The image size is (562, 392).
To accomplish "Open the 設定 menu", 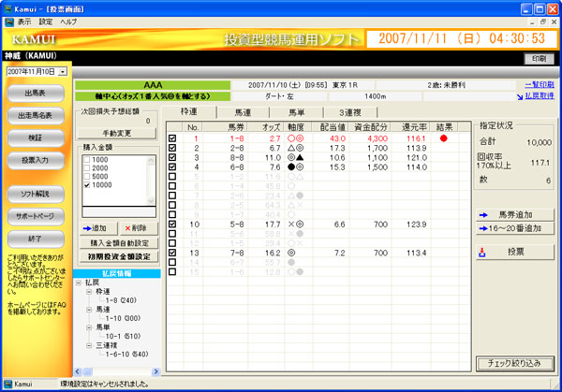I will pyautogui.click(x=46, y=21).
